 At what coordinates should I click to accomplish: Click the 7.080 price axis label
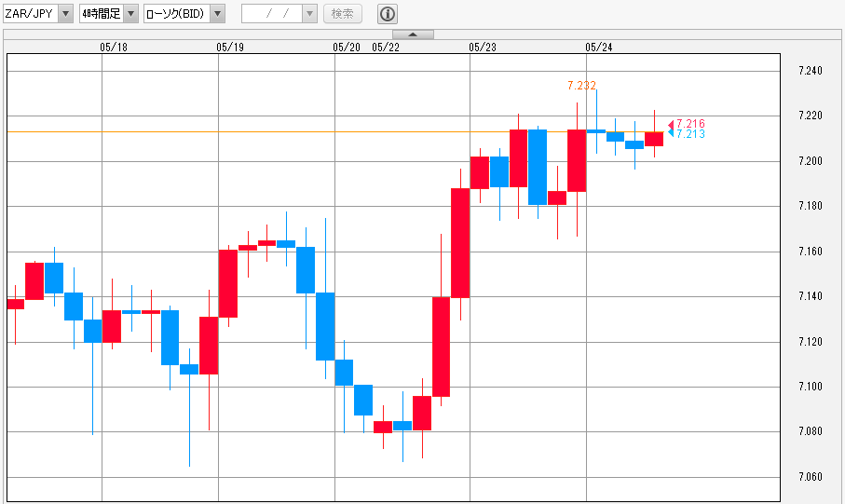811,431
